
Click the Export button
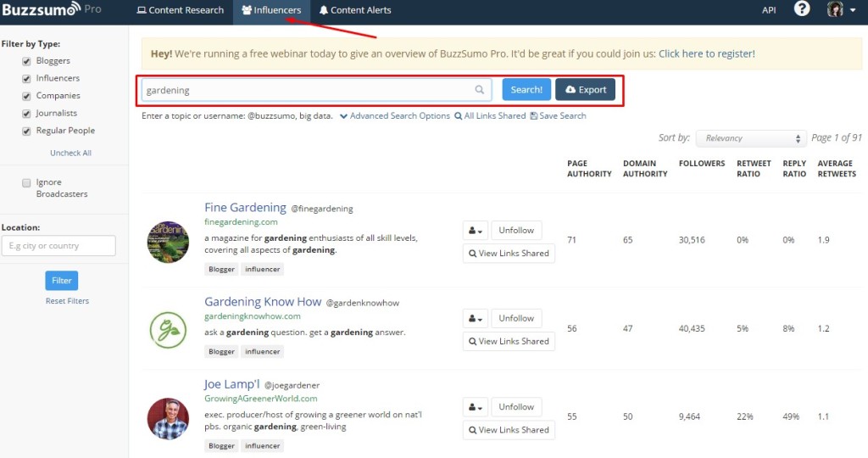tap(585, 90)
